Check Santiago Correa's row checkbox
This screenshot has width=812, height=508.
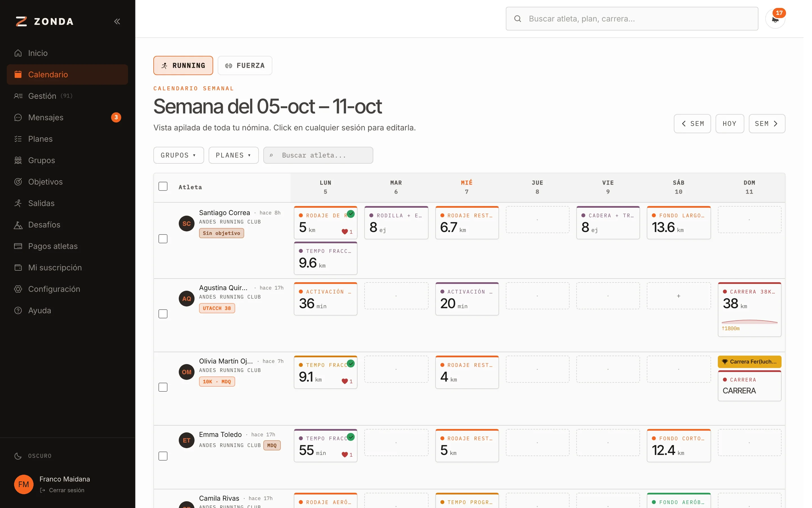click(x=163, y=239)
